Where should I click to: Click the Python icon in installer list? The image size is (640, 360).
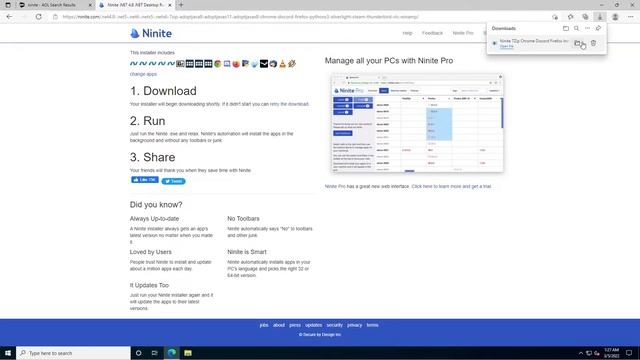pos(245,64)
